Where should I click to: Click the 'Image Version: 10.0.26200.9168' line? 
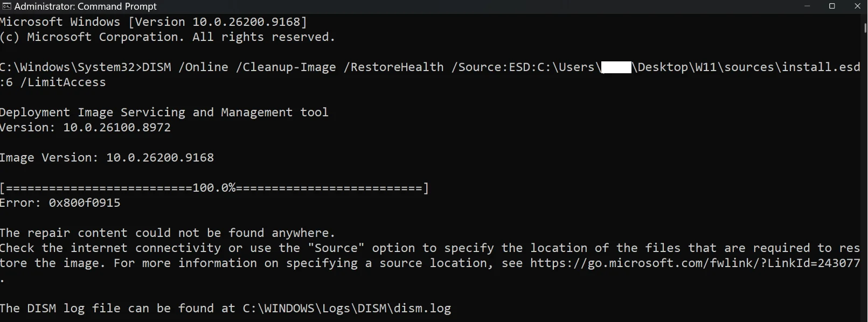coord(107,158)
